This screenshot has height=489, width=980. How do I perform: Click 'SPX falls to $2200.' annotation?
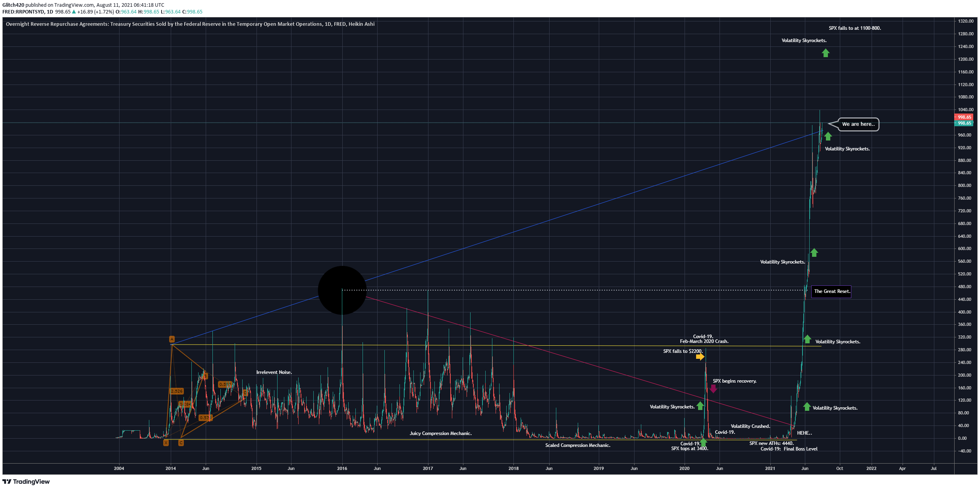pos(683,351)
